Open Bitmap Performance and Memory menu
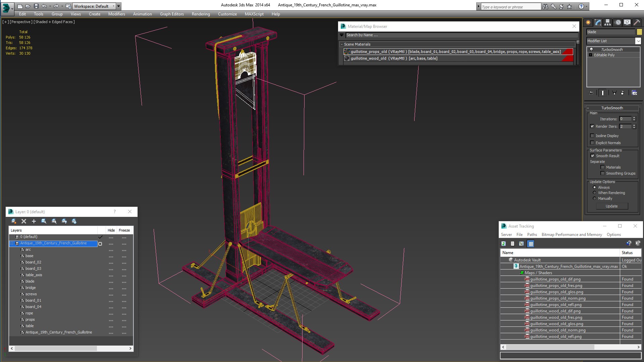 pos(572,235)
